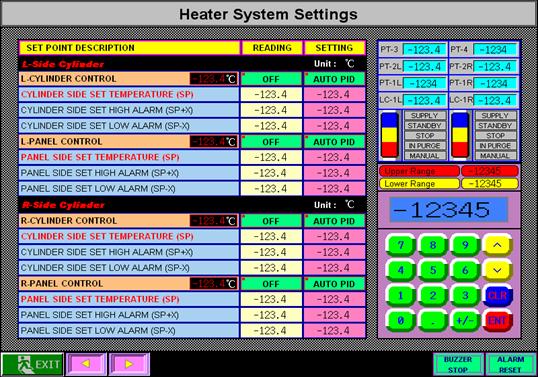
Task: Click the PT-4 value readout
Action: (x=495, y=50)
